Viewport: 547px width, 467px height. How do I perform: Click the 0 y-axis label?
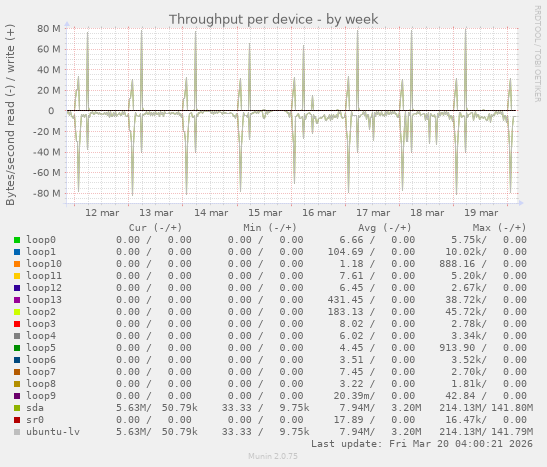click(x=51, y=111)
